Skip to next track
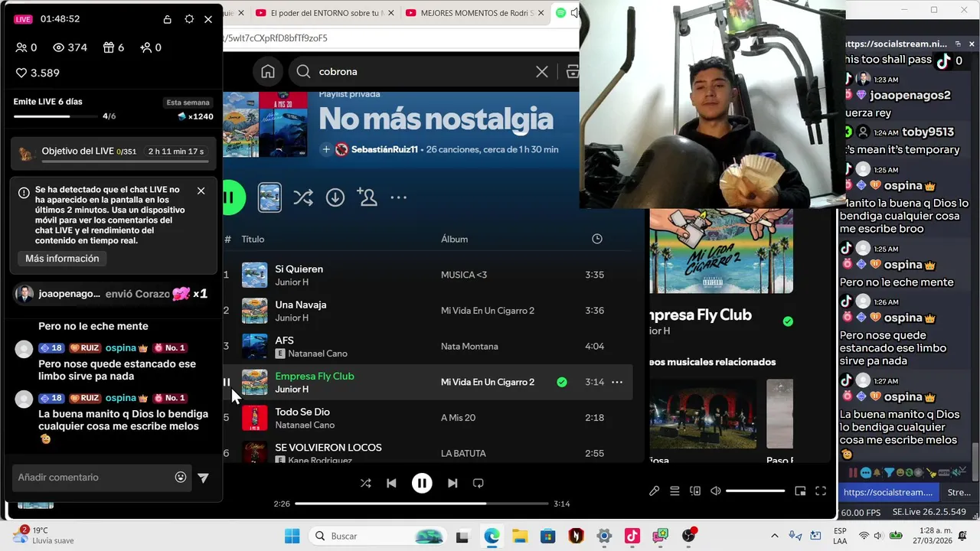The height and width of the screenshot is (551, 980). point(452,483)
